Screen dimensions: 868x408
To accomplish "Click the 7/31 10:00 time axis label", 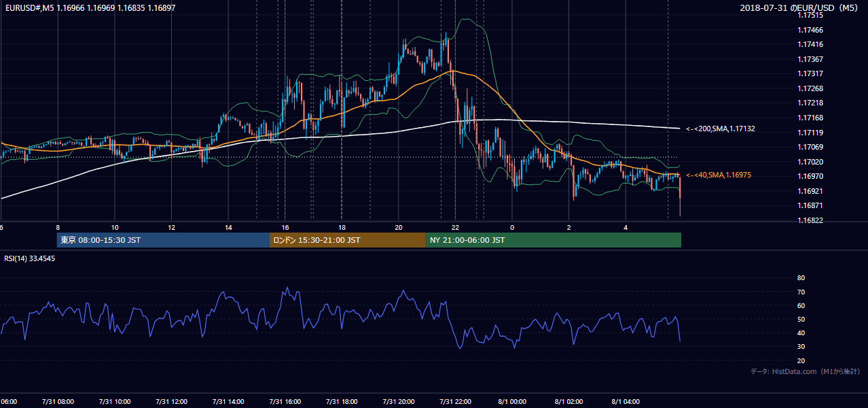I will click(x=115, y=402).
